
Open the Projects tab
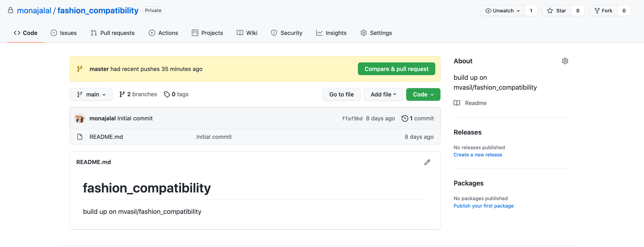click(x=207, y=33)
